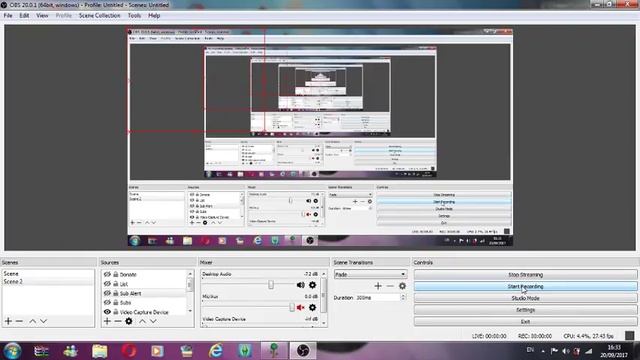Image resolution: width=640 pixels, height=360 pixels.
Task: Move the selected scene up
Action: click(x=33, y=321)
